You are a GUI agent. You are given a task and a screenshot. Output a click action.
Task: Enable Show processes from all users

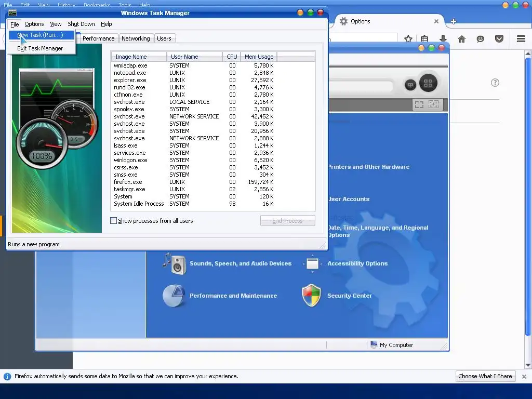click(114, 220)
